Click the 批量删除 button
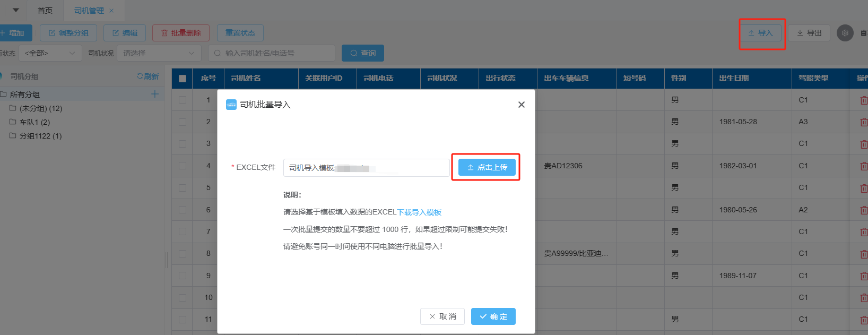The image size is (868, 335). pos(181,33)
